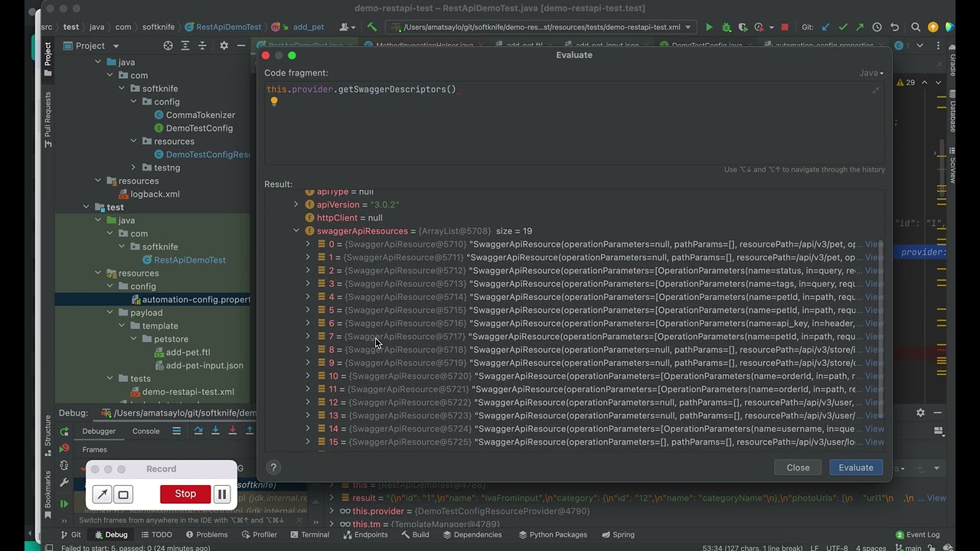980x551 pixels.
Task: Expand the result variable in debugger
Action: pyautogui.click(x=332, y=498)
